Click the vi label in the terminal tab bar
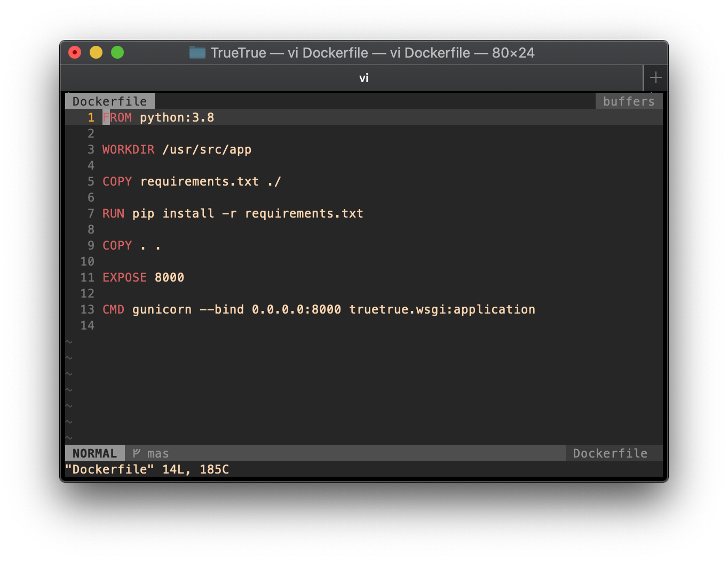Screen dimensions: 728x561 (364, 78)
